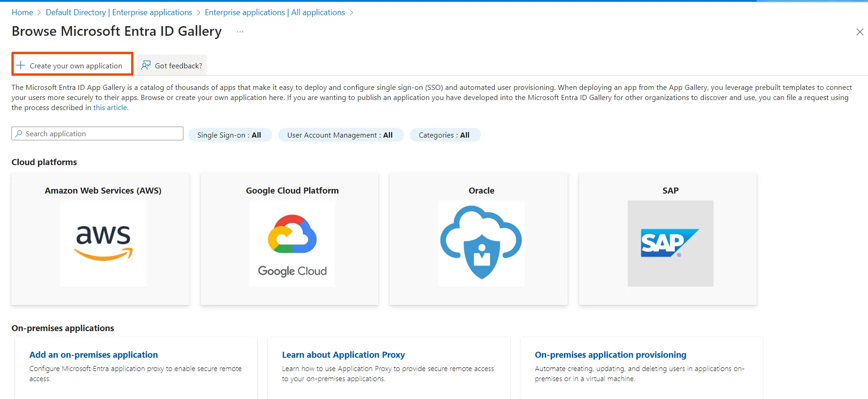The width and height of the screenshot is (868, 399).
Task: Click the Browse Microsoft Entra ID Gallery title
Action: [x=116, y=31]
